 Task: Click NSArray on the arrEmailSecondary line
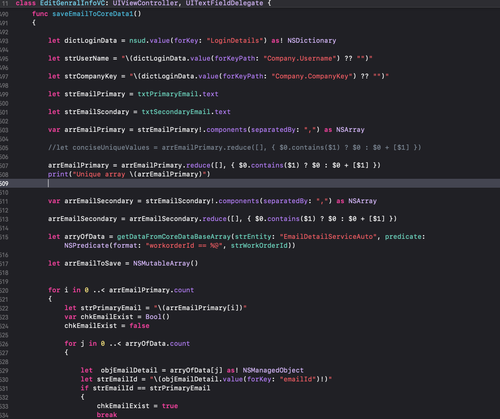[362, 201]
